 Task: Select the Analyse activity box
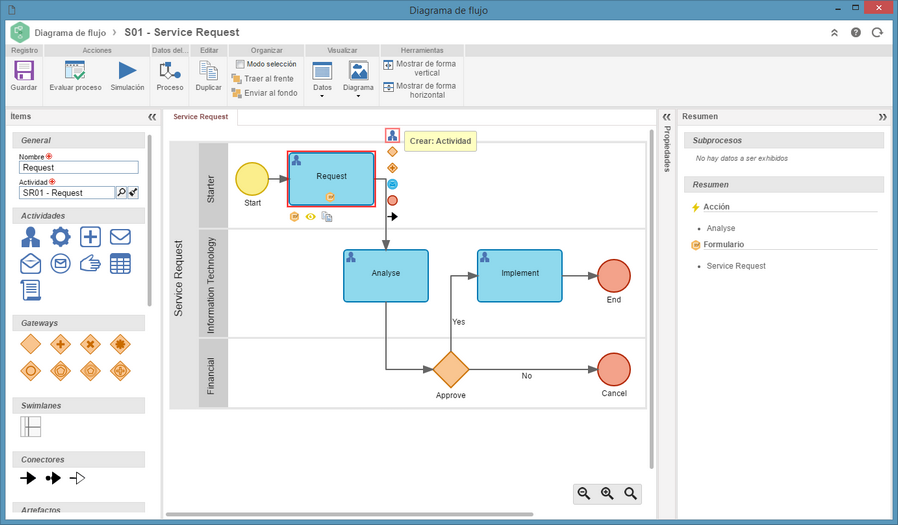pos(385,275)
